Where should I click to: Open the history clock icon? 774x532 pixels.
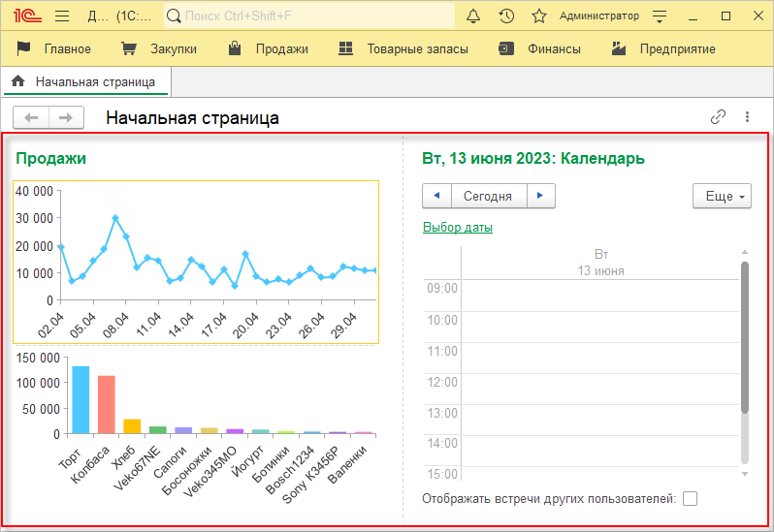pyautogui.click(x=506, y=16)
